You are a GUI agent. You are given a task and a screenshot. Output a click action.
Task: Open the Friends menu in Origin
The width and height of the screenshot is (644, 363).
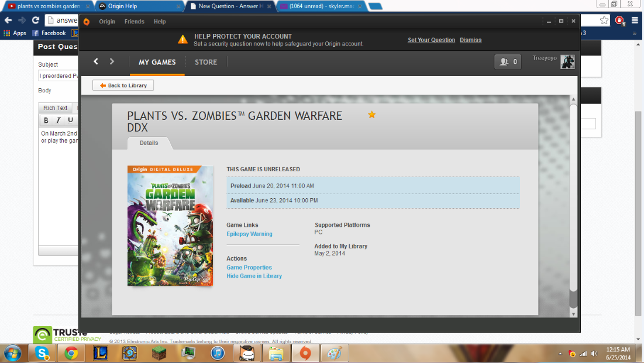[x=135, y=22]
